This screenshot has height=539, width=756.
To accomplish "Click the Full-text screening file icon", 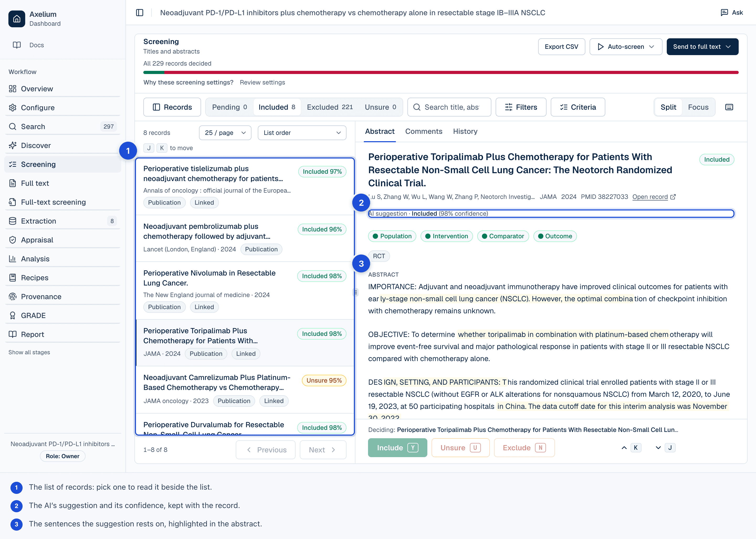I will (13, 202).
